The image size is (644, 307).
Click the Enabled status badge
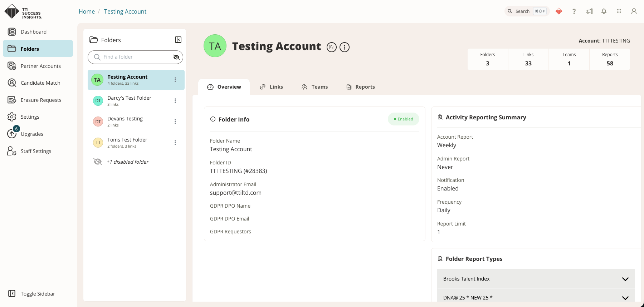(404, 119)
